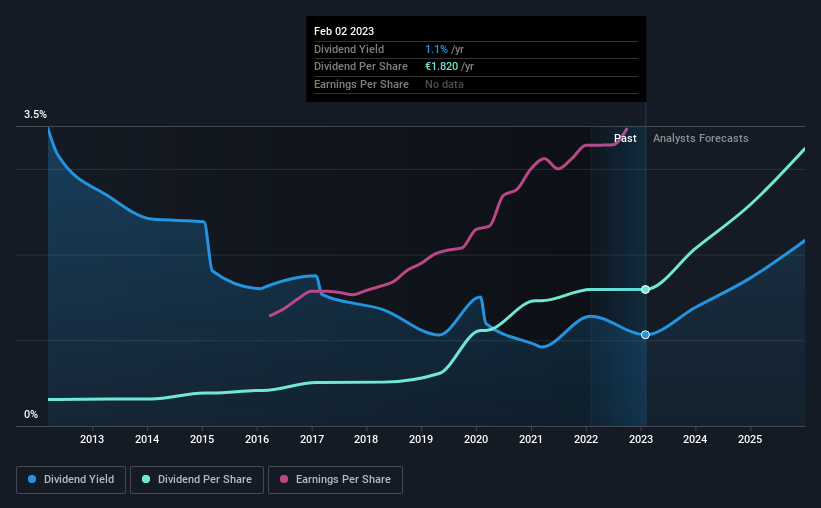
Task: Click the 0% y-axis label
Action: tap(31, 414)
